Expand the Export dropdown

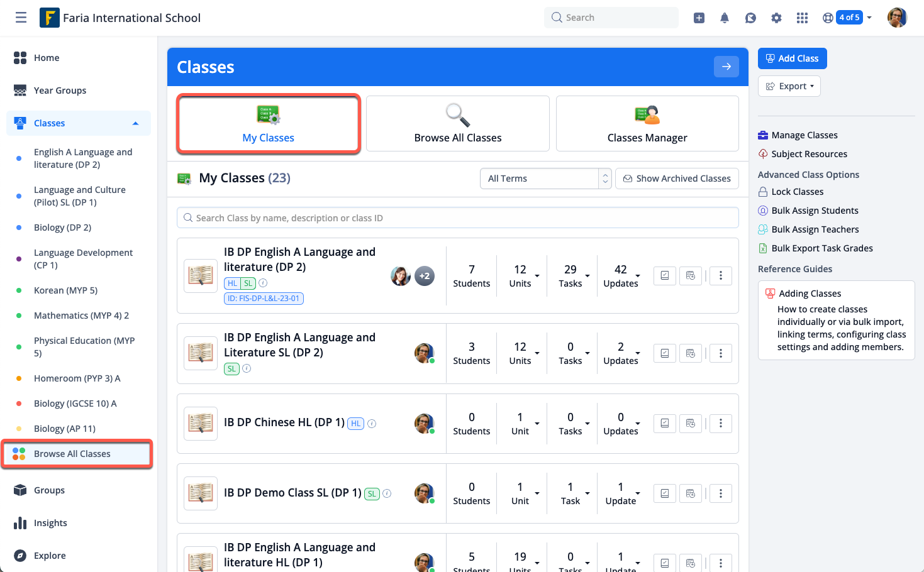pyautogui.click(x=789, y=86)
